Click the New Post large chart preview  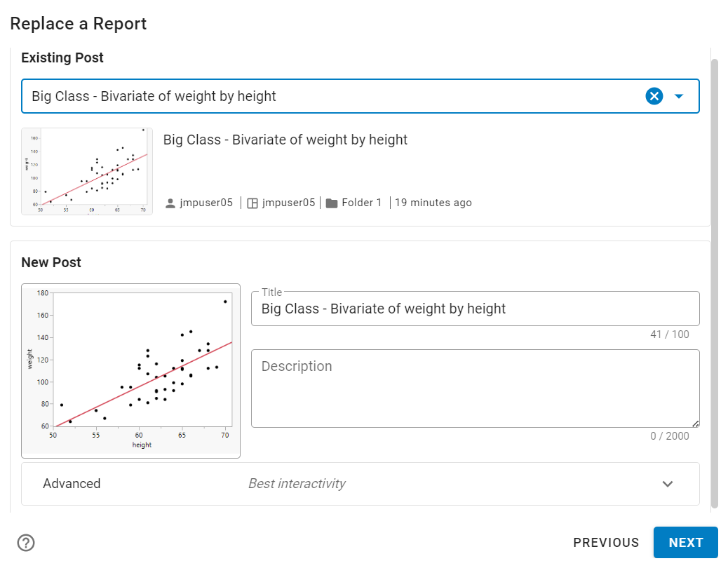pyautogui.click(x=131, y=371)
